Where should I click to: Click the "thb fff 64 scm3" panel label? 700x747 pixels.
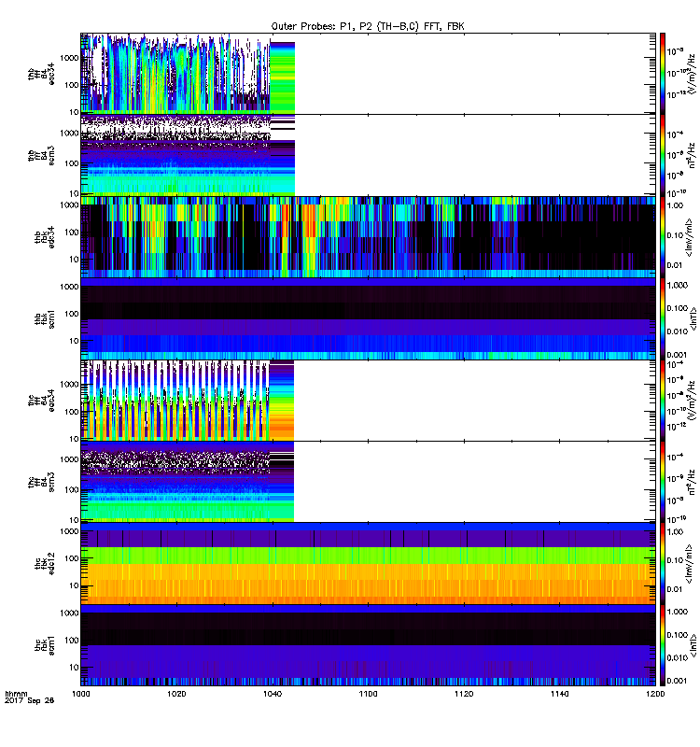[41, 155]
